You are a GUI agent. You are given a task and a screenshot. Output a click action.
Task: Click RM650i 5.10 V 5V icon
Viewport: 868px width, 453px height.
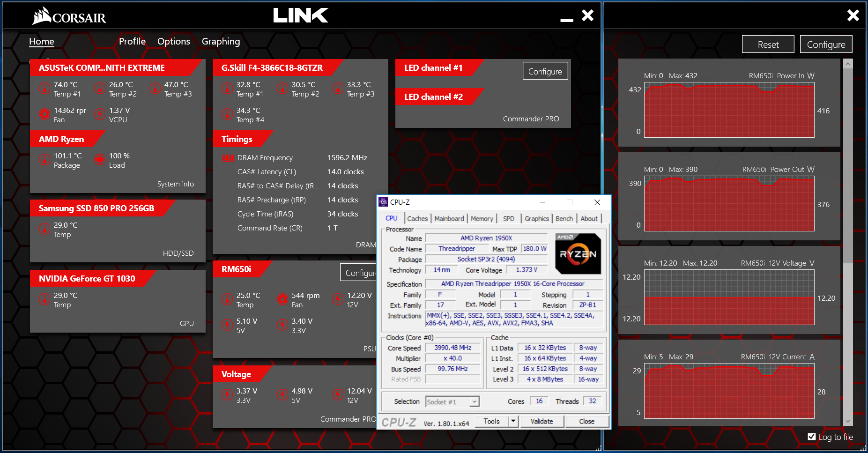(227, 325)
